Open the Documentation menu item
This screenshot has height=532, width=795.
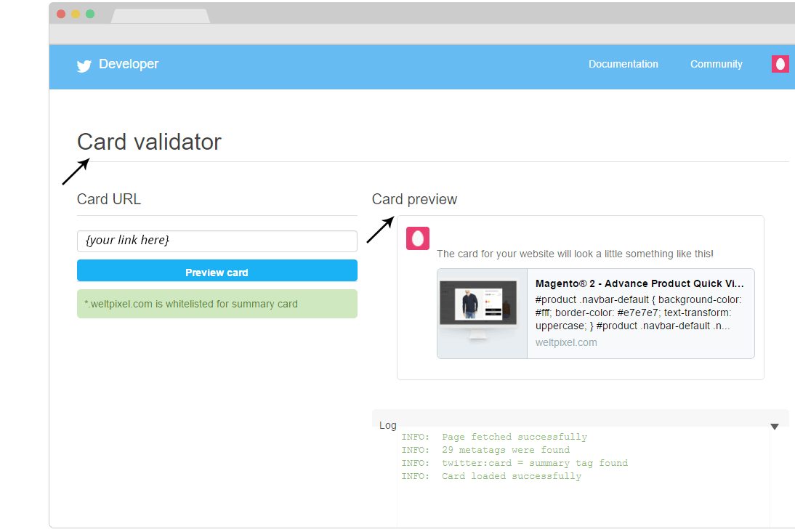[x=623, y=64]
